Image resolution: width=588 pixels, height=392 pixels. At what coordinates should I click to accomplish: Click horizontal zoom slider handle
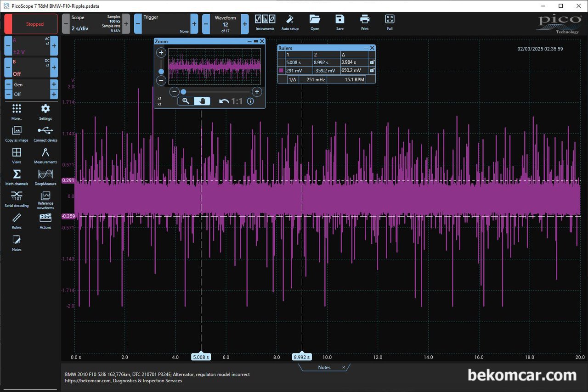pos(183,92)
